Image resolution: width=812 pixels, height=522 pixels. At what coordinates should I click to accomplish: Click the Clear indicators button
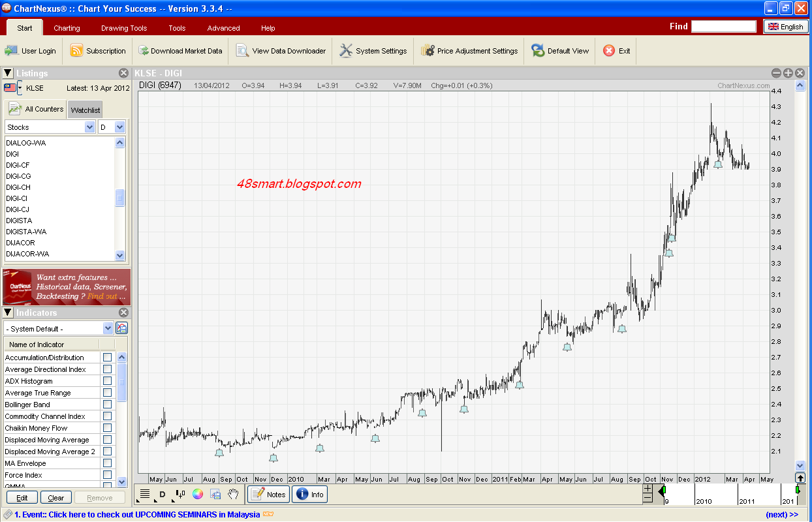click(x=56, y=498)
